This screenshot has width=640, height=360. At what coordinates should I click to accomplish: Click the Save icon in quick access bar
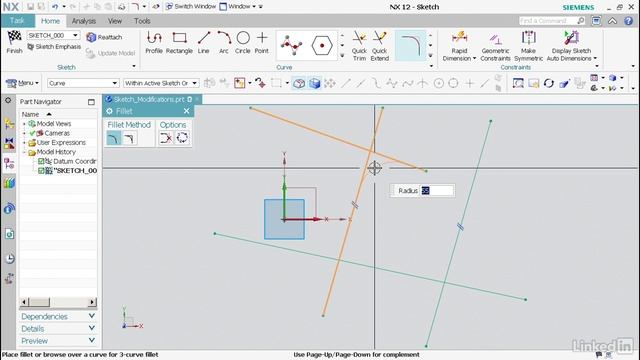[31, 7]
